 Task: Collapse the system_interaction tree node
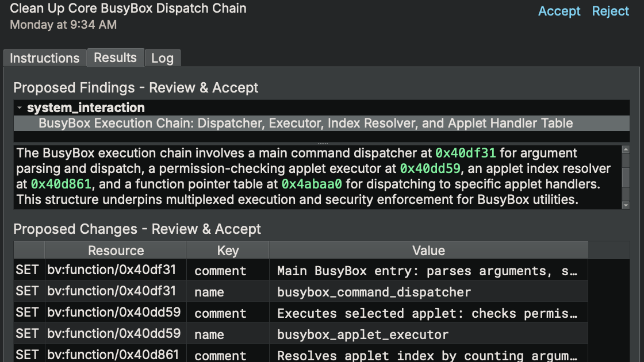click(20, 108)
